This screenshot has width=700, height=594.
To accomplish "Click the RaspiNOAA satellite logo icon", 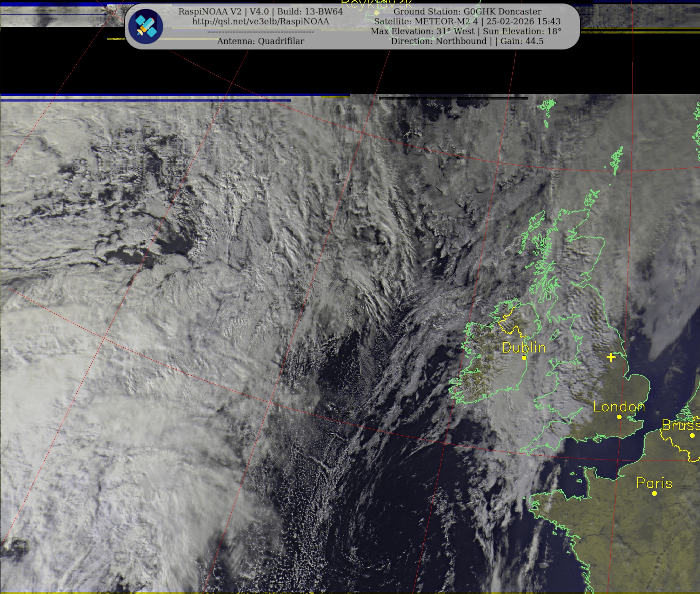I will click(145, 26).
